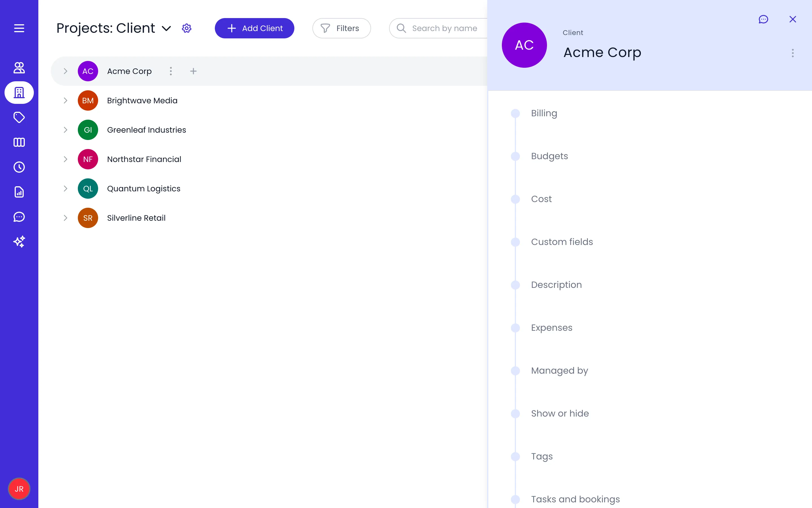Open the three-dot menu on Acme Corp row
Screen dimensions: 812x508
[171, 71]
